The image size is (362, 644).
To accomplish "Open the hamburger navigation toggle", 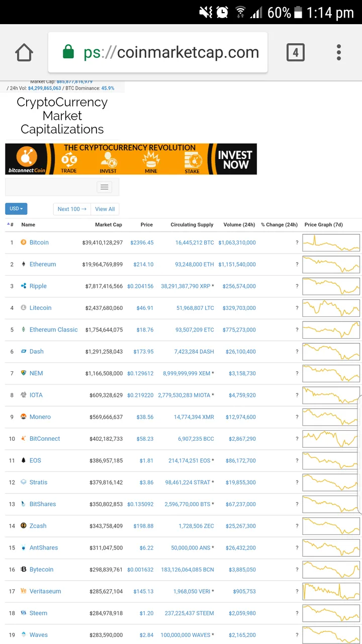I will [105, 187].
